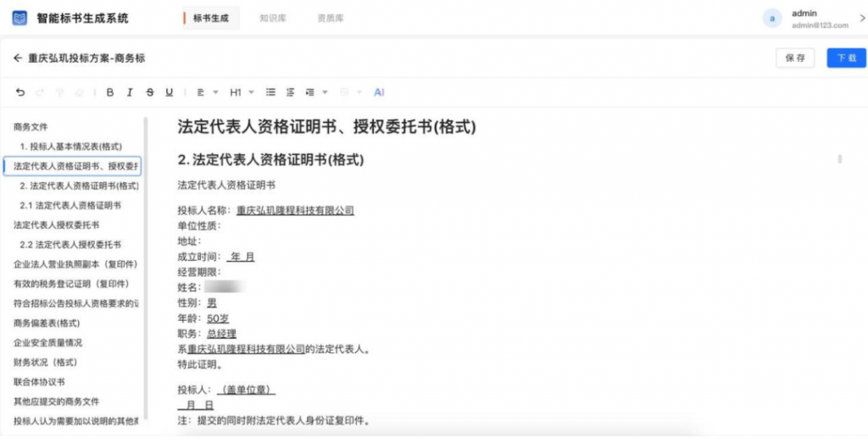Click the 保存 button
This screenshot has width=868, height=443.
[795, 58]
